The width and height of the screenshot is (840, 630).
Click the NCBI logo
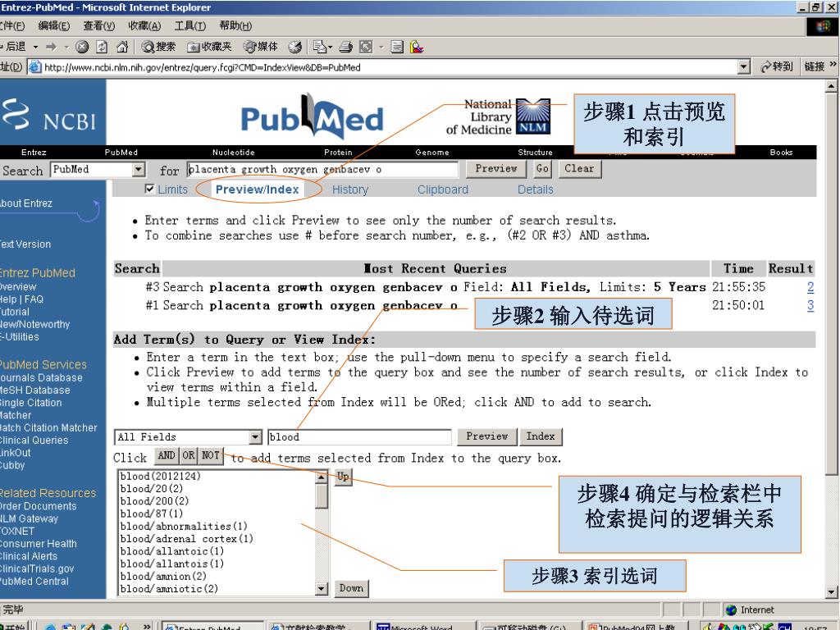click(49, 115)
